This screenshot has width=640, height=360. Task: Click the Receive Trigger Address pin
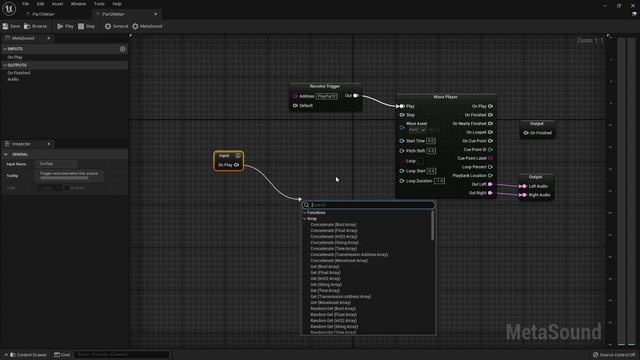295,96
